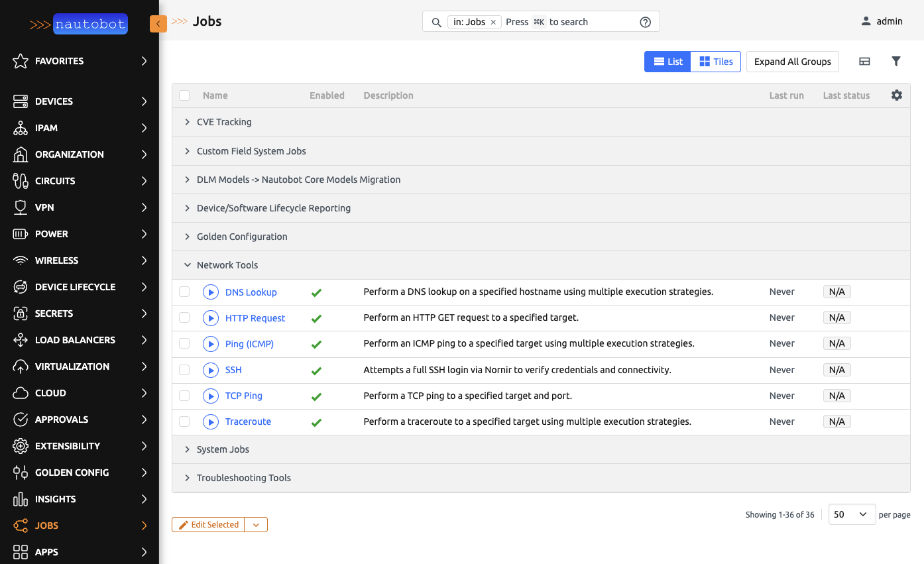Check the header select-all checkbox
The width and height of the screenshot is (924, 564).
point(184,95)
